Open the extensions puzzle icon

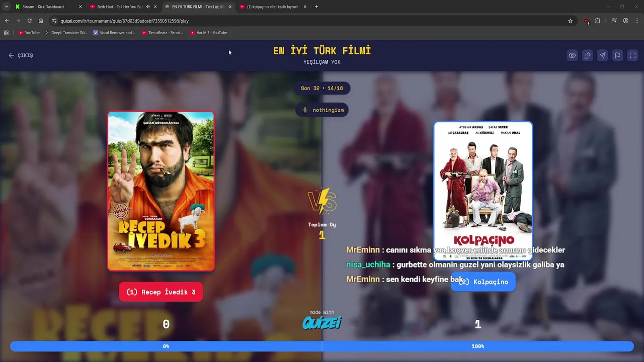click(x=598, y=21)
